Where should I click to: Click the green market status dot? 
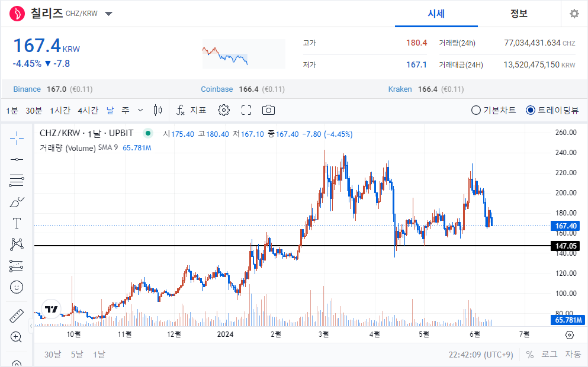pos(148,133)
